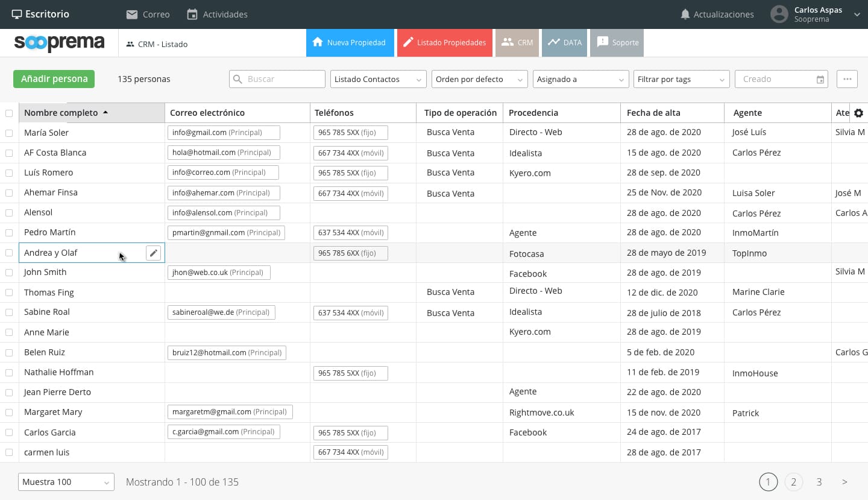
Task: Open column settings gear icon
Action: pyautogui.click(x=859, y=113)
